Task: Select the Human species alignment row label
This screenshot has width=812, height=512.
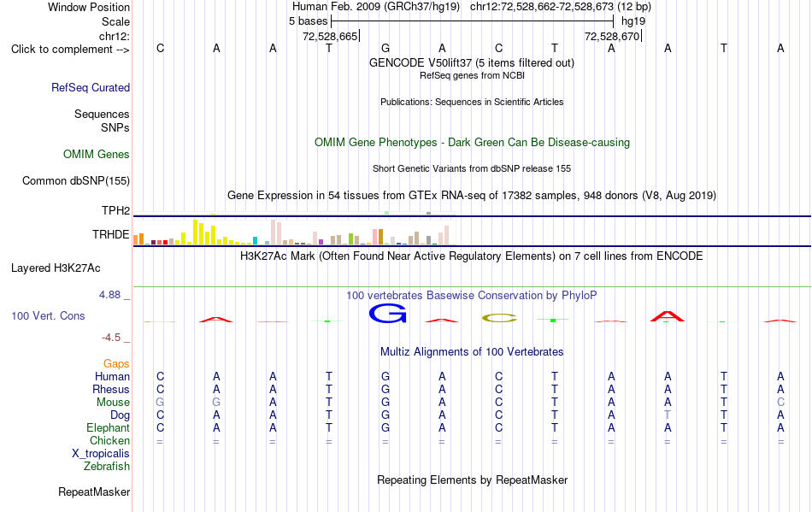Action: click(112, 376)
